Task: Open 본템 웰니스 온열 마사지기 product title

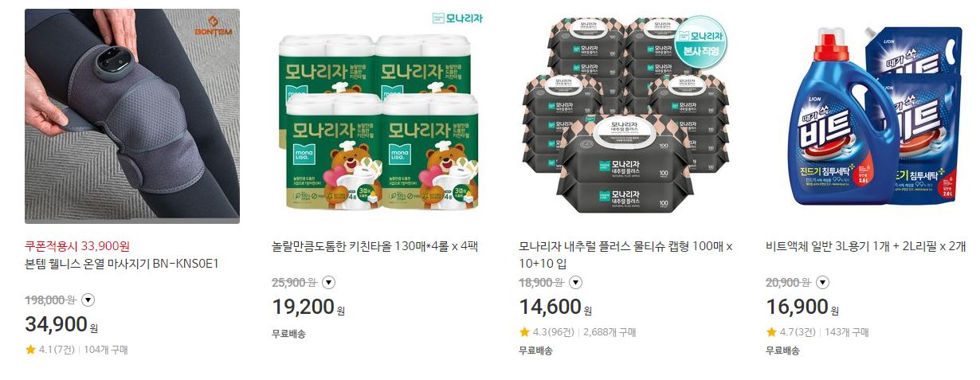Action: tap(122, 263)
